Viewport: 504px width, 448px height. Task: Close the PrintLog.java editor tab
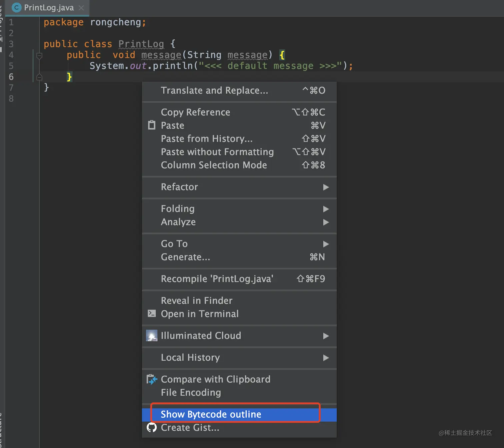(81, 8)
